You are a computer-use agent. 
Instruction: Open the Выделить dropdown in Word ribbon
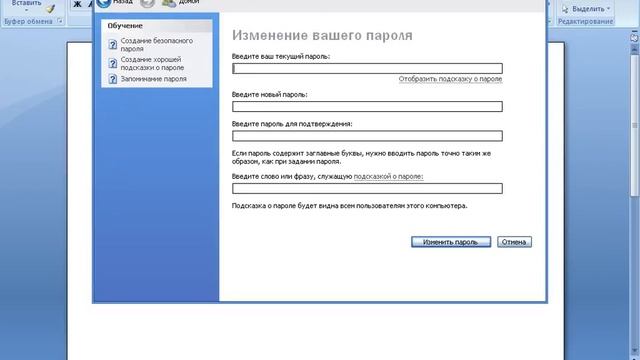[586, 9]
